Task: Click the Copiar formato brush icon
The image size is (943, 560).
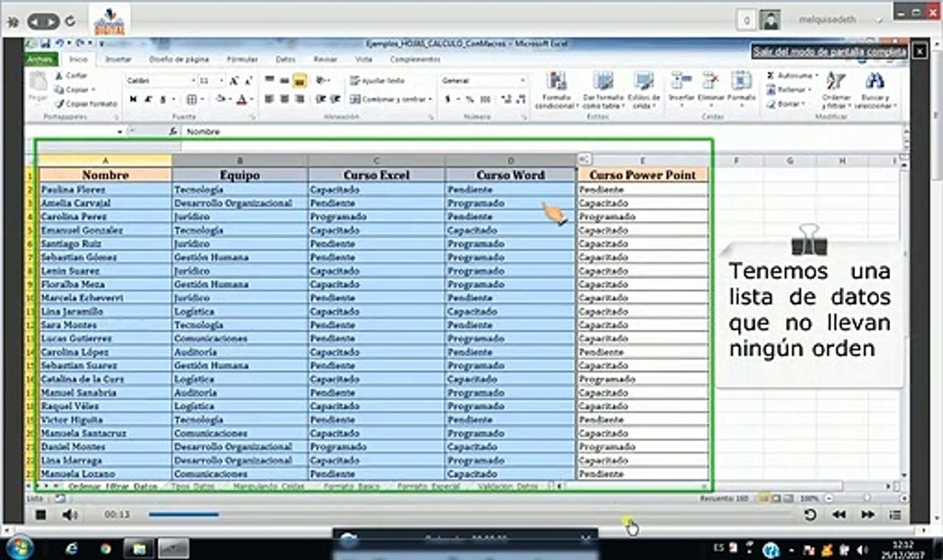Action: coord(58,103)
